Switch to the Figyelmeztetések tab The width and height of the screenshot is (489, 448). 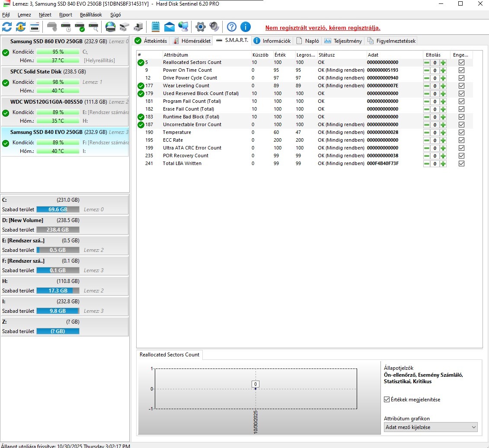point(392,41)
